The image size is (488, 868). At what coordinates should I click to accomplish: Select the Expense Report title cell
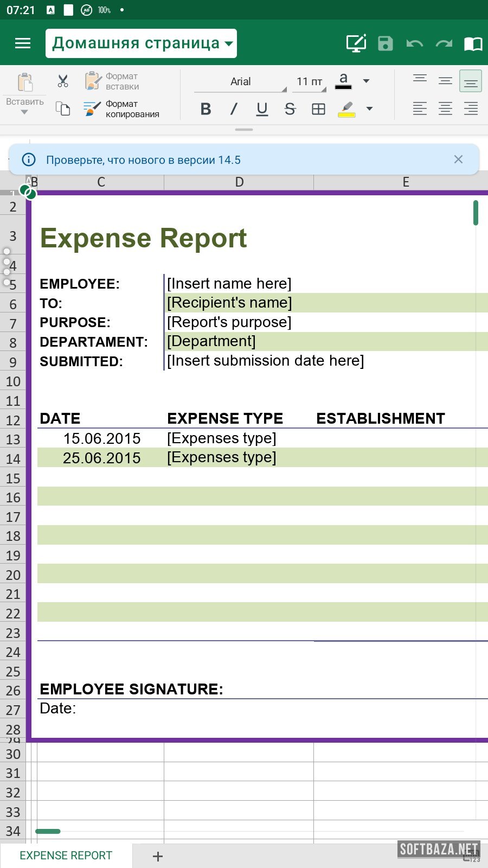coord(144,238)
